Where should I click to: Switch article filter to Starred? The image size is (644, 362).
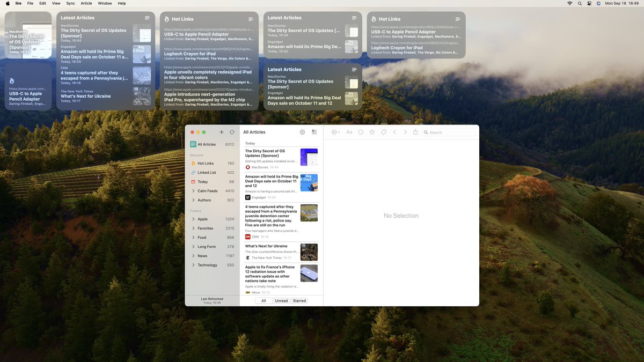[x=299, y=301]
